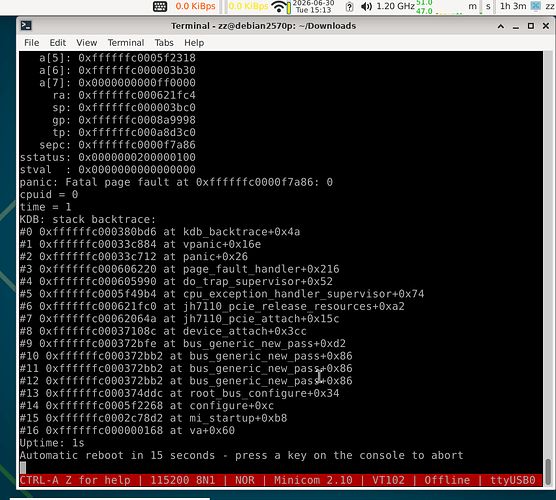The width and height of the screenshot is (556, 500).
Task: Click the zz user label in panel
Action: pos(550,6)
